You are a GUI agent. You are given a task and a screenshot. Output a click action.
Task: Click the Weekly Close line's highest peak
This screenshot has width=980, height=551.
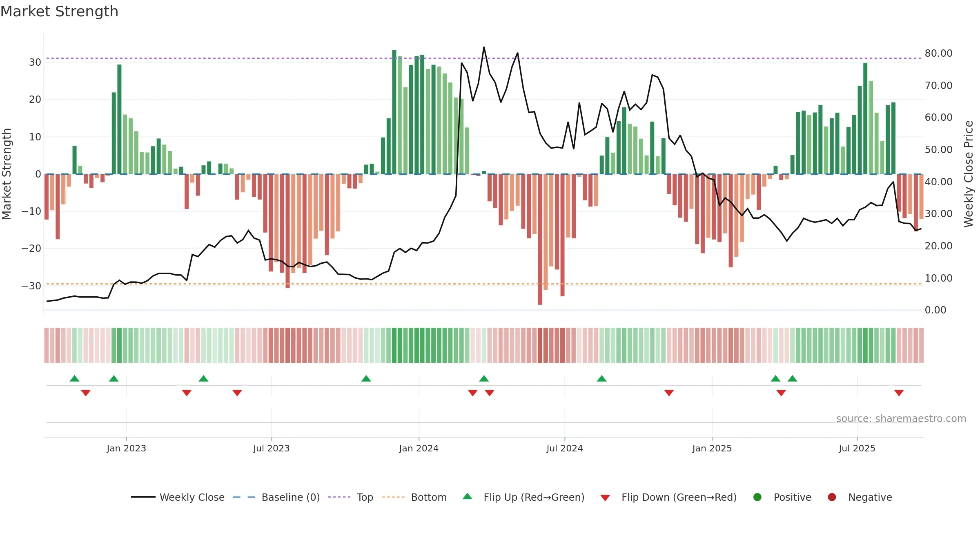coord(484,47)
